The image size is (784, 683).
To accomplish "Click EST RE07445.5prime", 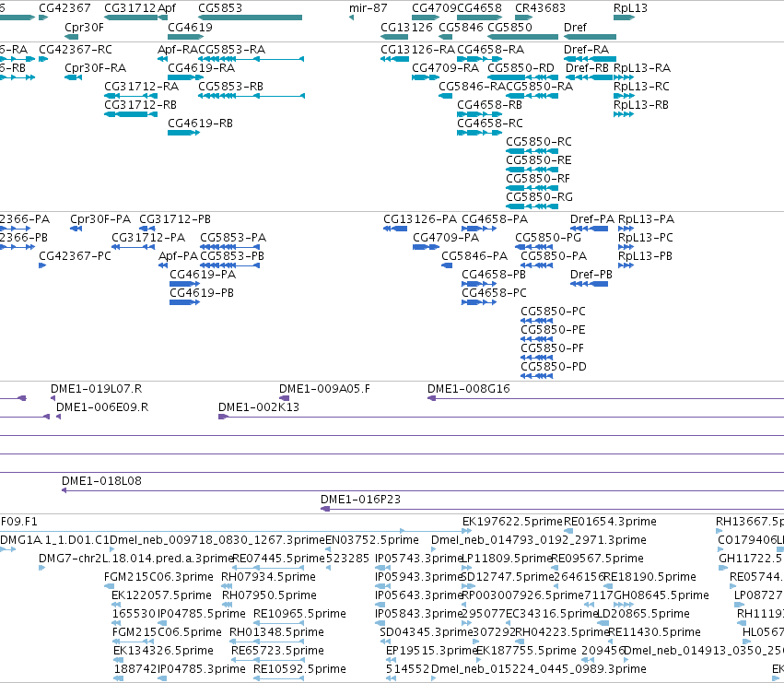I will click(279, 559).
